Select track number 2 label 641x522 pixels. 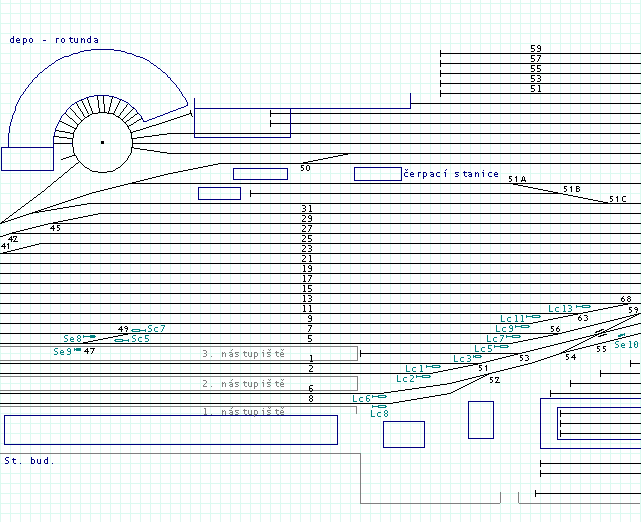(311, 368)
